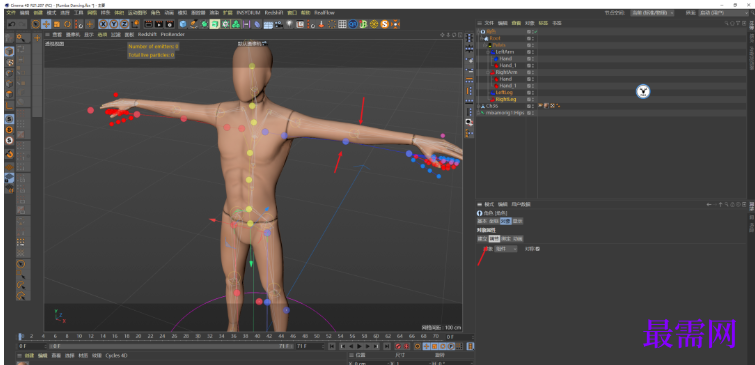755x365 pixels.
Task: Jump to the animation end
Action: point(386,346)
